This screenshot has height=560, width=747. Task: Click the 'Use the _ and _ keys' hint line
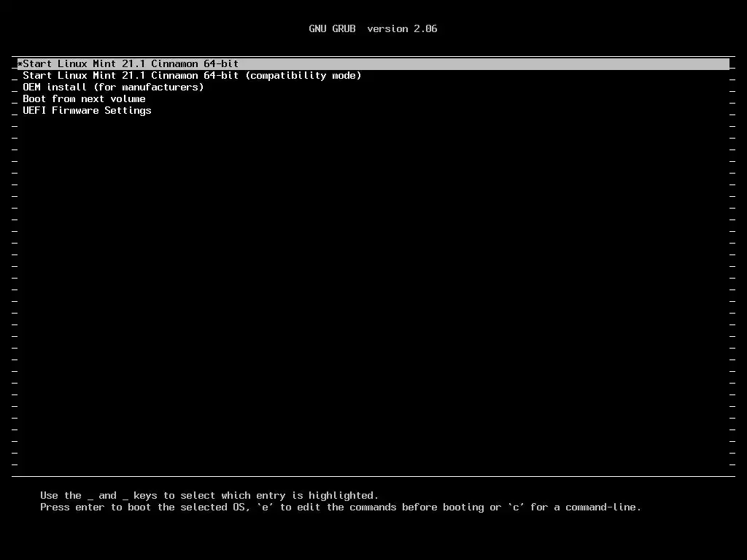pos(209,496)
